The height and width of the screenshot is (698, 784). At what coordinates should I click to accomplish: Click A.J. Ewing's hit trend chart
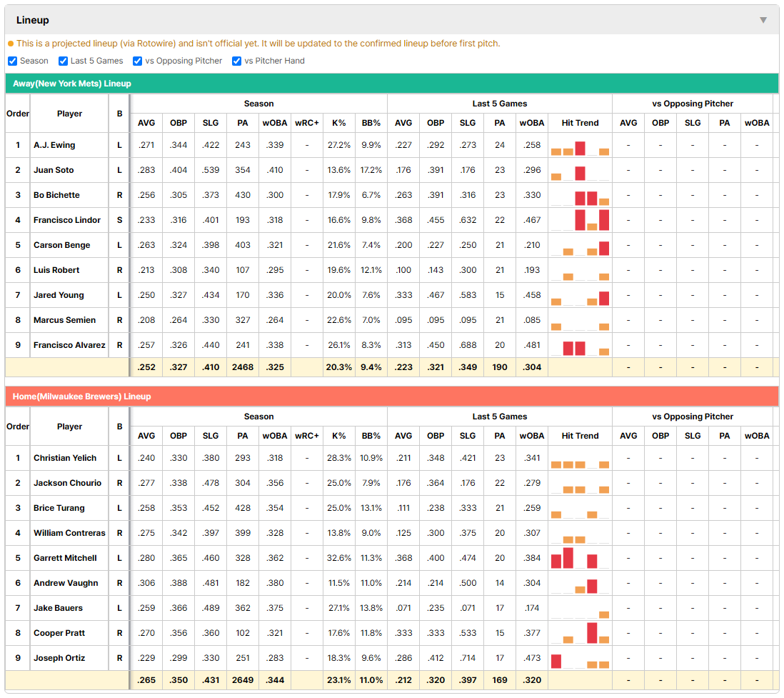click(580, 148)
